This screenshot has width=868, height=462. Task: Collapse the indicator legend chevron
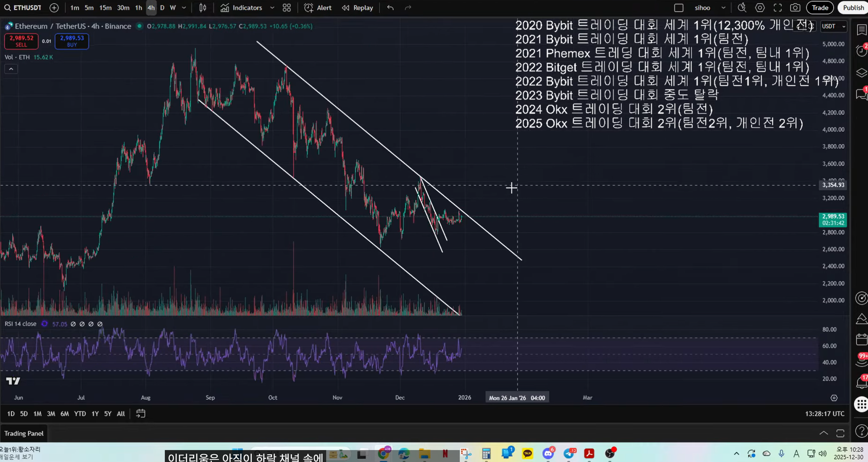[11, 69]
